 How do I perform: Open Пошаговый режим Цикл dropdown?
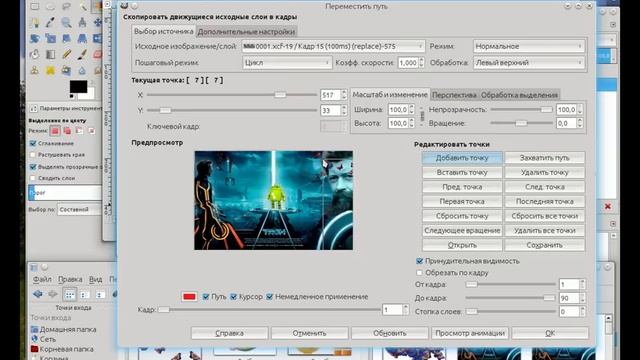tap(287, 63)
